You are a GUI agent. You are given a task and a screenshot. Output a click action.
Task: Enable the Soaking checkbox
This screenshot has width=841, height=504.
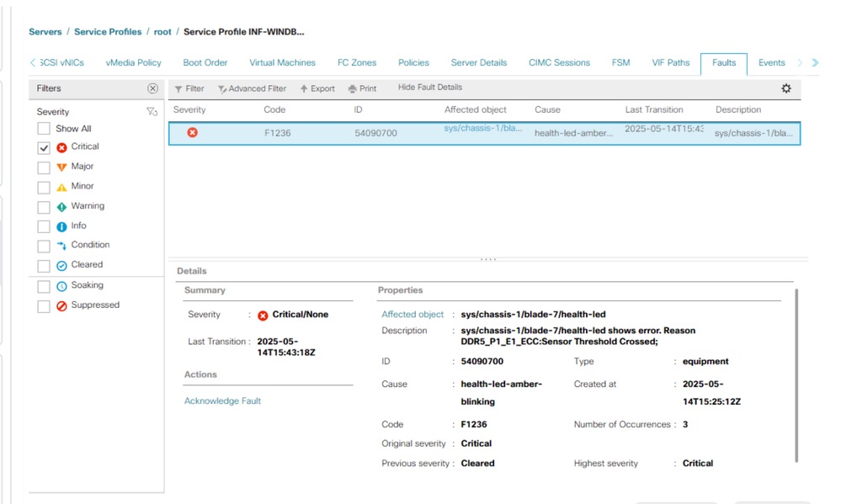(44, 286)
